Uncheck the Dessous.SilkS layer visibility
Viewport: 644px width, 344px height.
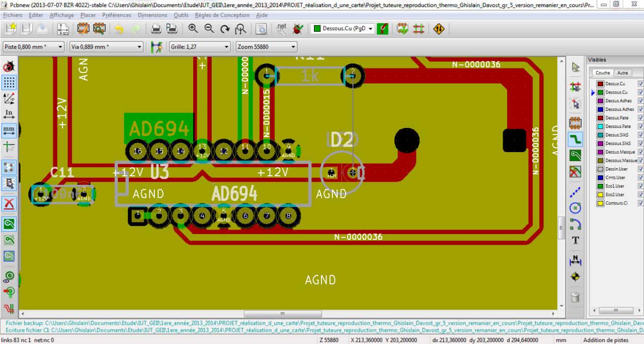pos(640,144)
